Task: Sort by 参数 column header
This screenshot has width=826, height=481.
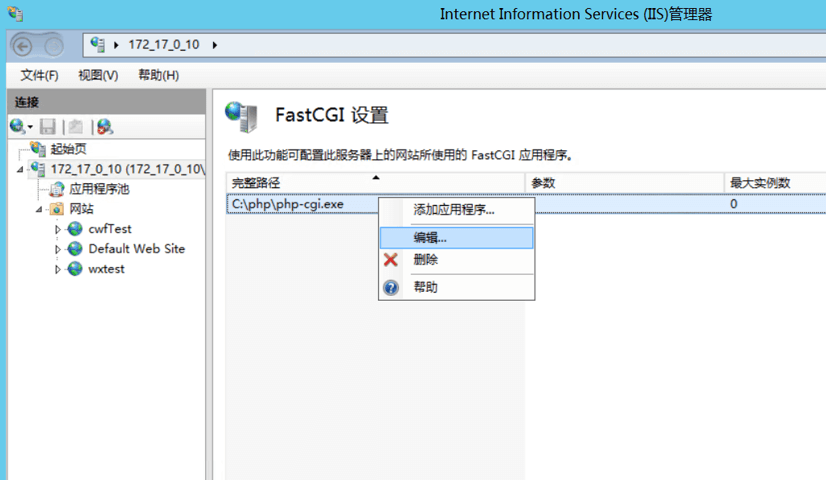Action: point(625,183)
